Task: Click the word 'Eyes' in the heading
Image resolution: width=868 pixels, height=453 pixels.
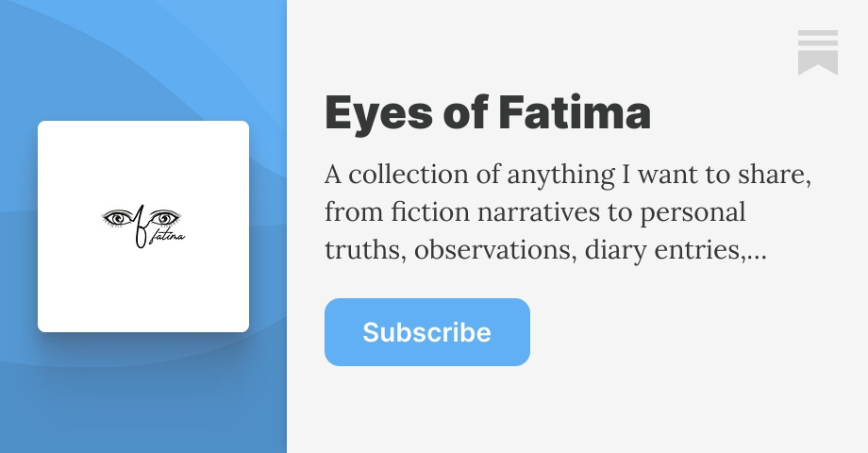Action: (x=379, y=114)
